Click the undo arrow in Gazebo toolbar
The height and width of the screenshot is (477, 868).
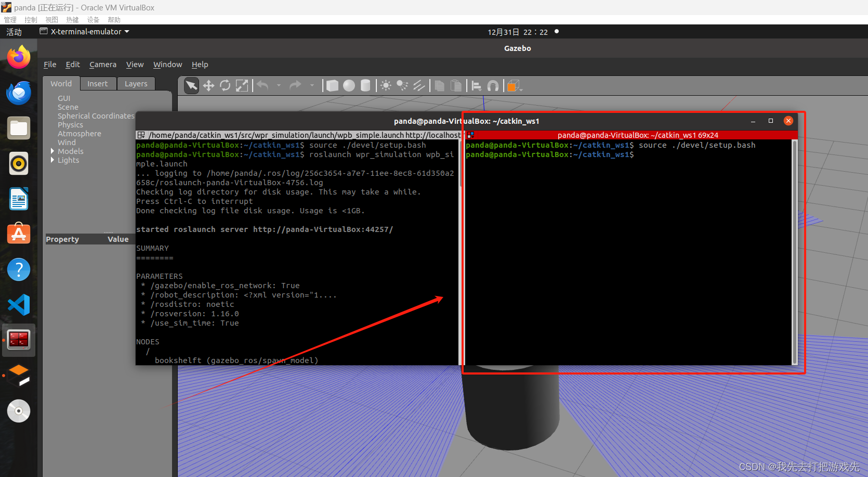(x=263, y=85)
